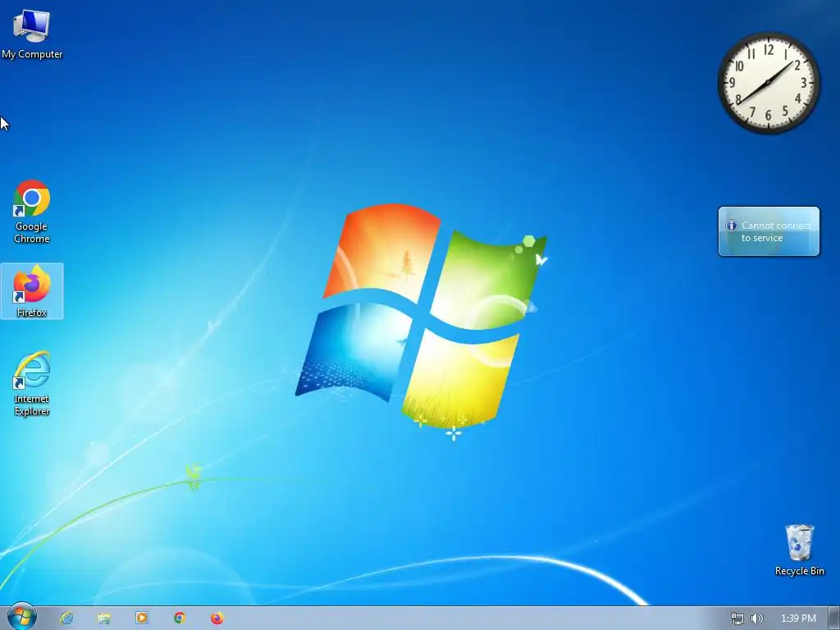Select the Google Chrome desktop shortcut

(x=32, y=211)
